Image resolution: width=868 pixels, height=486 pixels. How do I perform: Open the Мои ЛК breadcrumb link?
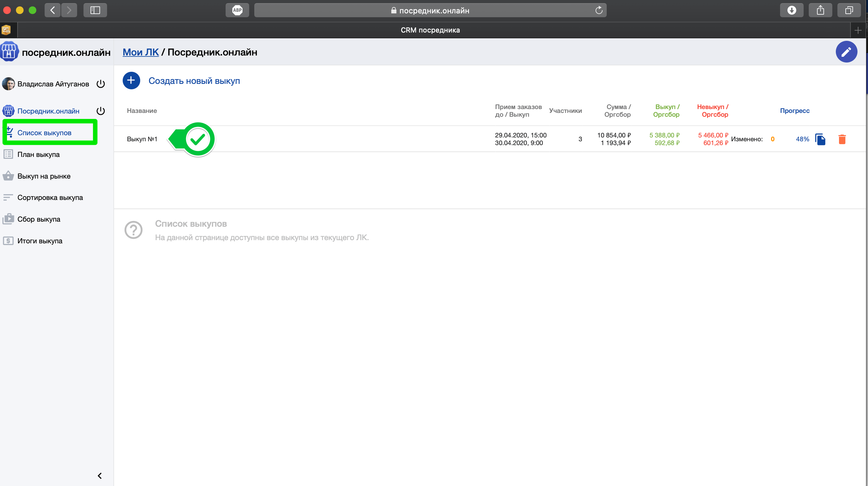pyautogui.click(x=141, y=52)
